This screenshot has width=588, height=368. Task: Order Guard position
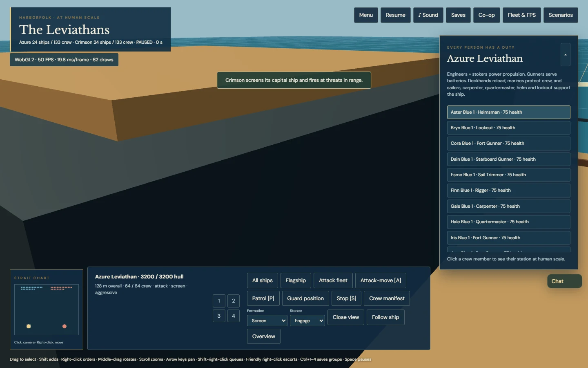point(305,298)
